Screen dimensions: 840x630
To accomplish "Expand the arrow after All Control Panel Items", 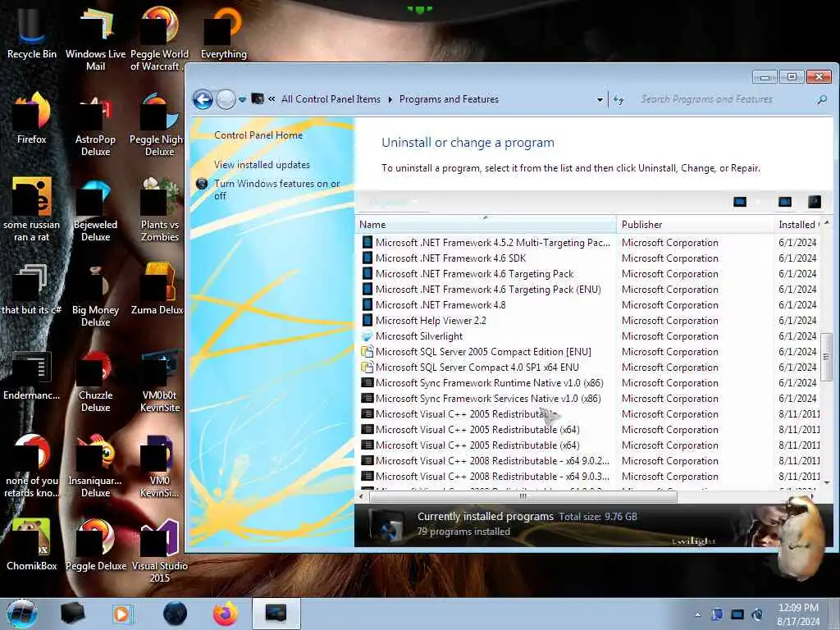I will tap(390, 99).
